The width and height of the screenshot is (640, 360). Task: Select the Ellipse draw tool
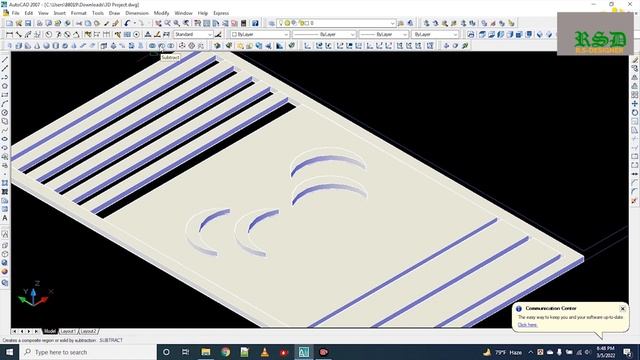pos(5,139)
